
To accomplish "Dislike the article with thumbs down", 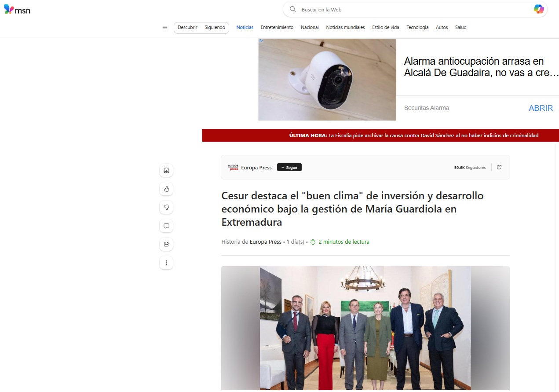I will tap(166, 207).
